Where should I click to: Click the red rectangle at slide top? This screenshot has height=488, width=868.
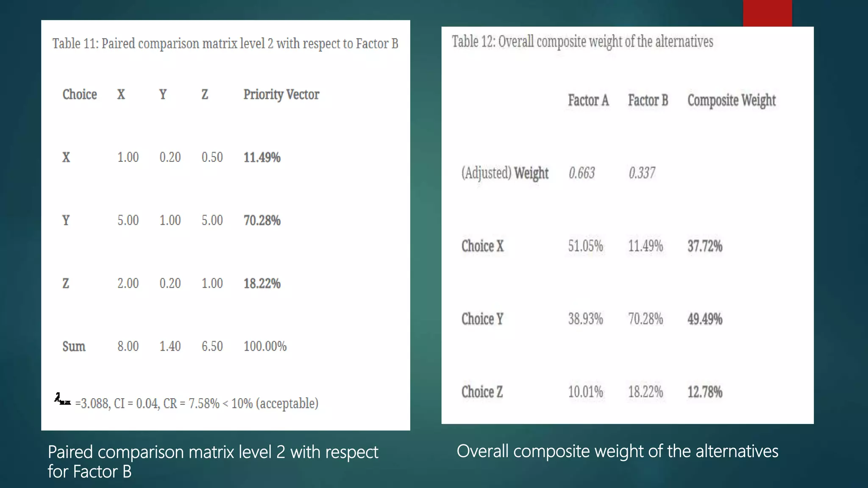(x=767, y=13)
